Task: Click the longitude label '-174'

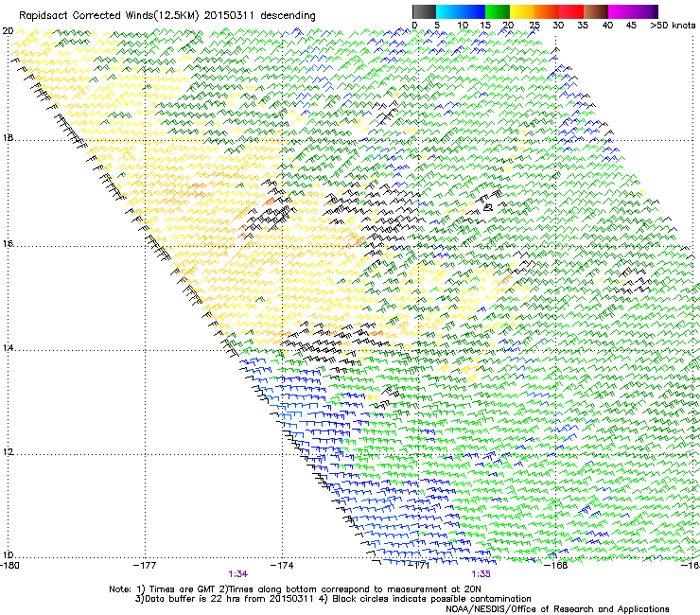Action: 282,566
